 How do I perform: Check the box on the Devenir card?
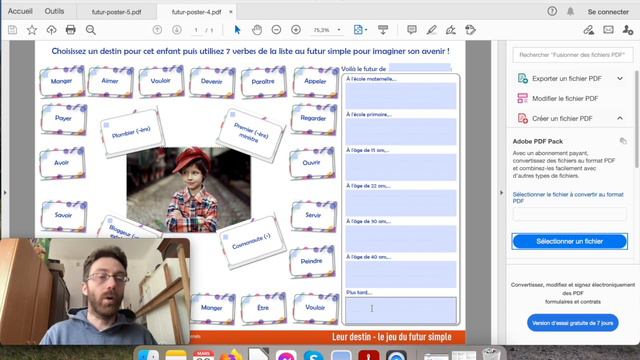(x=195, y=72)
